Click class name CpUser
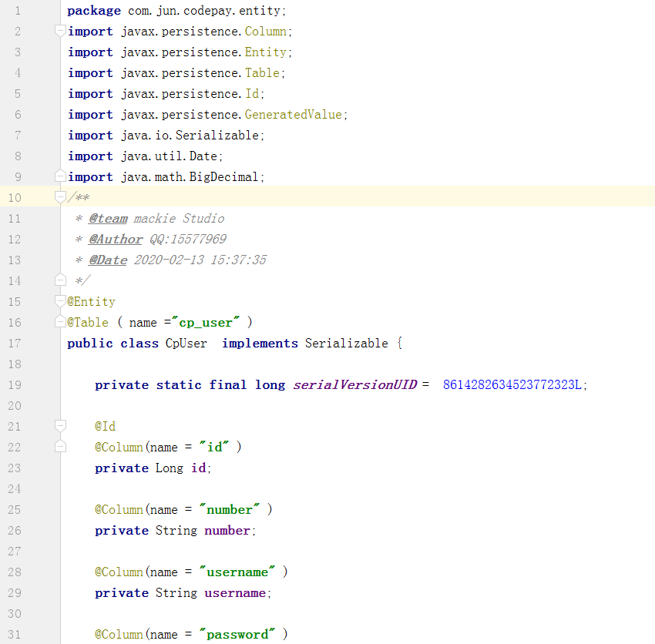Image resolution: width=655 pixels, height=644 pixels. [x=186, y=344]
